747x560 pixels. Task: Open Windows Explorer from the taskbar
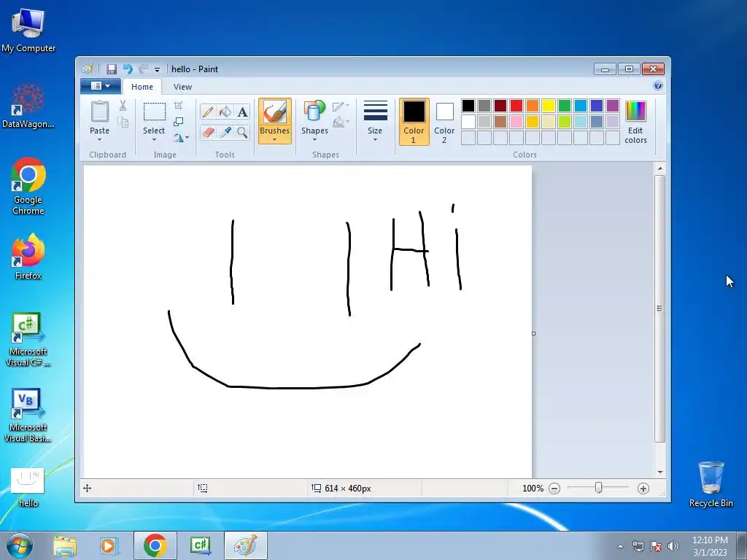(x=65, y=546)
